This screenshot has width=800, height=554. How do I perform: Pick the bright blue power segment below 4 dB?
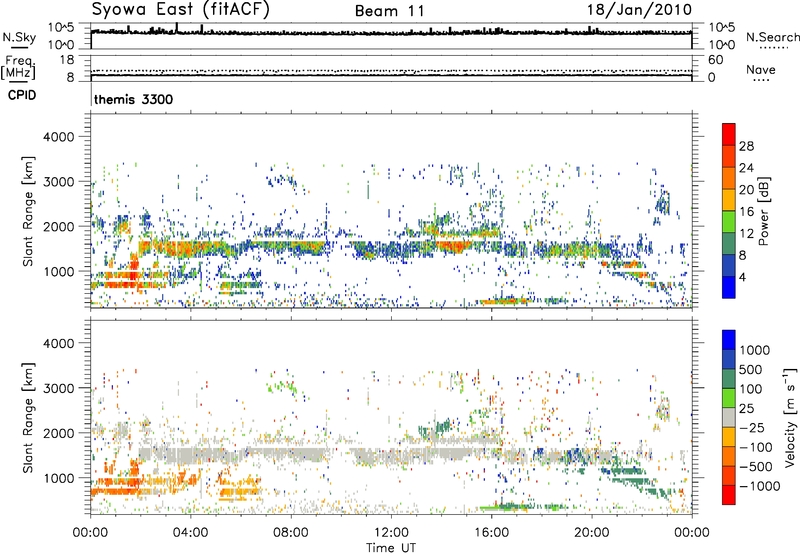729,287
